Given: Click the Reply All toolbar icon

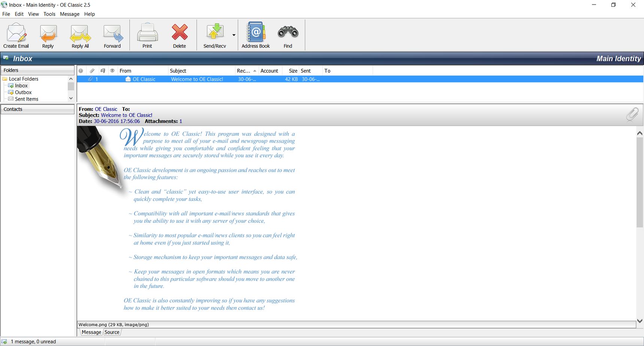Looking at the screenshot, I should (x=80, y=35).
